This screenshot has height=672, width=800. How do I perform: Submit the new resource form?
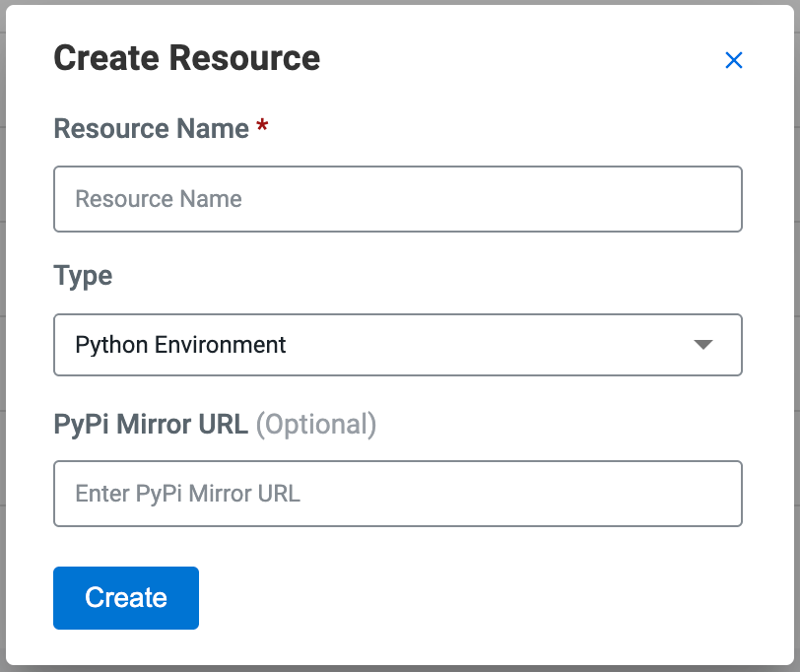126,597
